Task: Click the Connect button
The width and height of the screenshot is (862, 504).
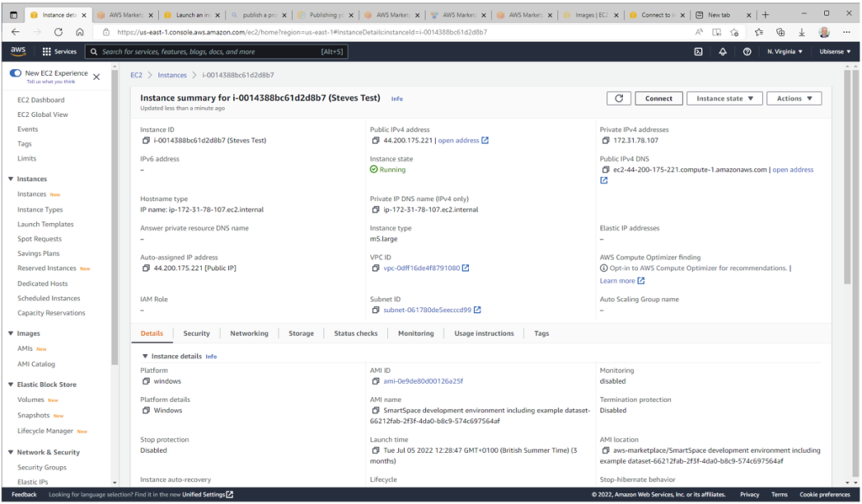Action: tap(658, 98)
